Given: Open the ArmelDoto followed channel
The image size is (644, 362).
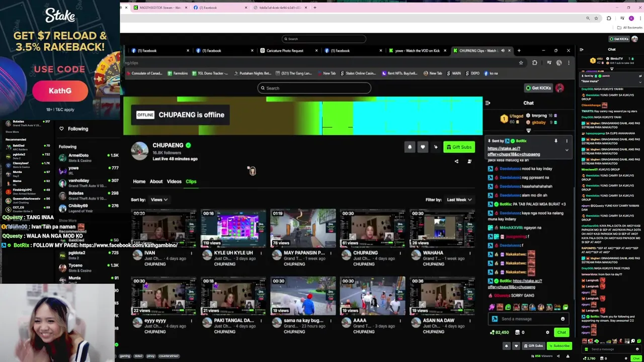Looking at the screenshot, I should [x=88, y=157].
